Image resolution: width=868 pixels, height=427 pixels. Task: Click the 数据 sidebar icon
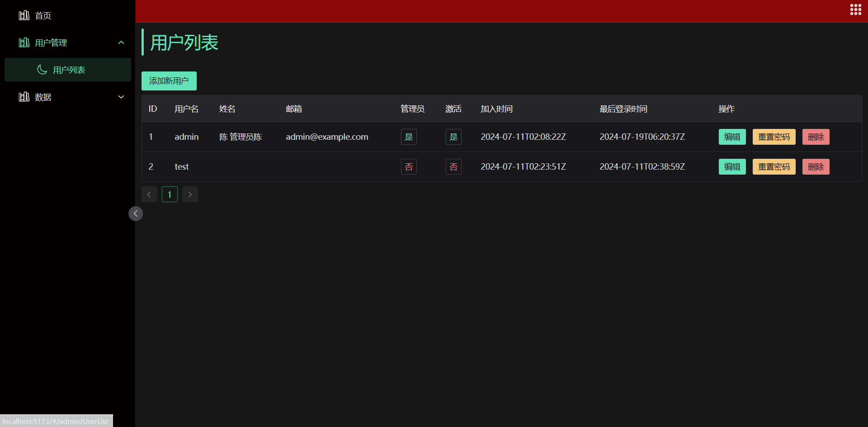point(24,97)
